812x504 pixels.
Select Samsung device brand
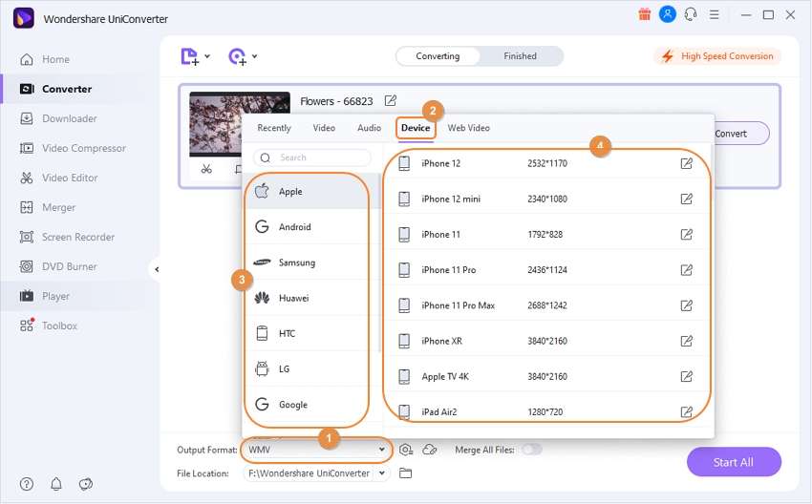coord(311,262)
